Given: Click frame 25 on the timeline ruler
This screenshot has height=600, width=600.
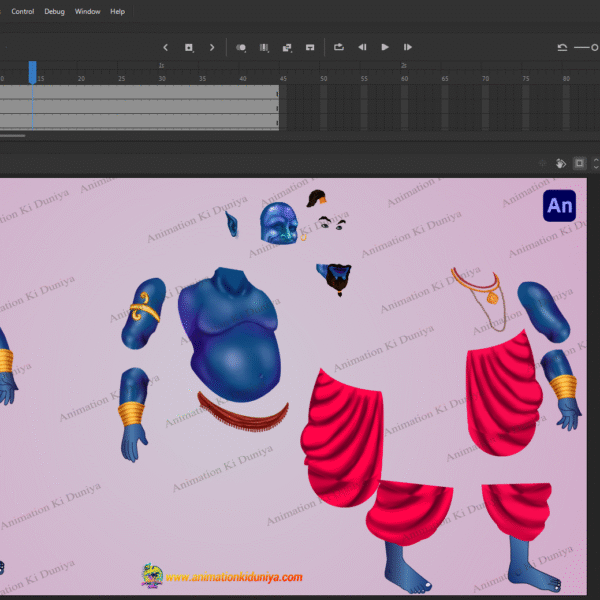Looking at the screenshot, I should [121, 78].
